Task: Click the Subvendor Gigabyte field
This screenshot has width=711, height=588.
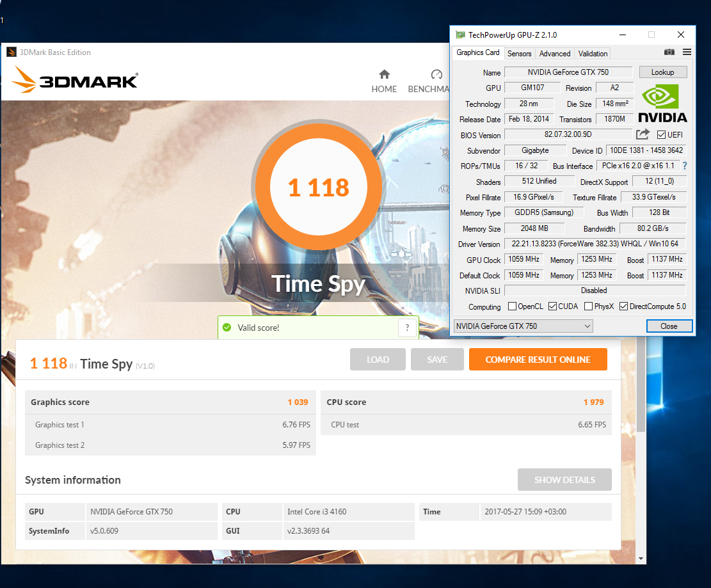Action: click(535, 150)
